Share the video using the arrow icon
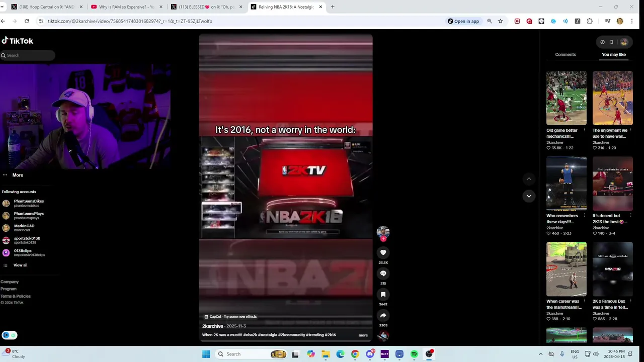The width and height of the screenshot is (644, 362). [x=383, y=315]
